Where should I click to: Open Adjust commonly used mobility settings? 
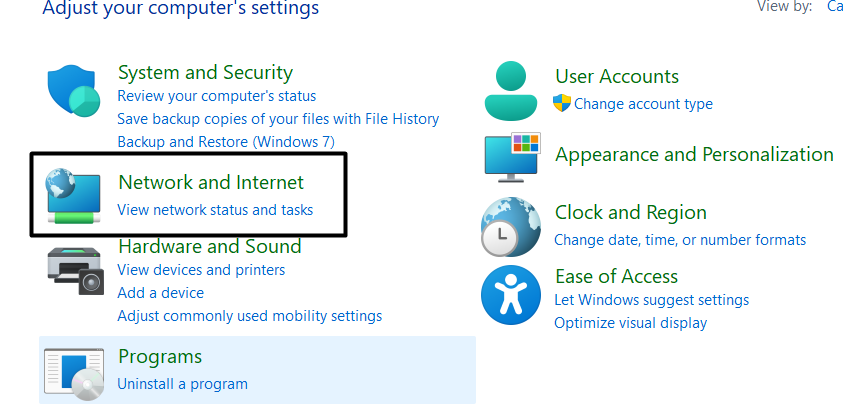pyautogui.click(x=249, y=316)
